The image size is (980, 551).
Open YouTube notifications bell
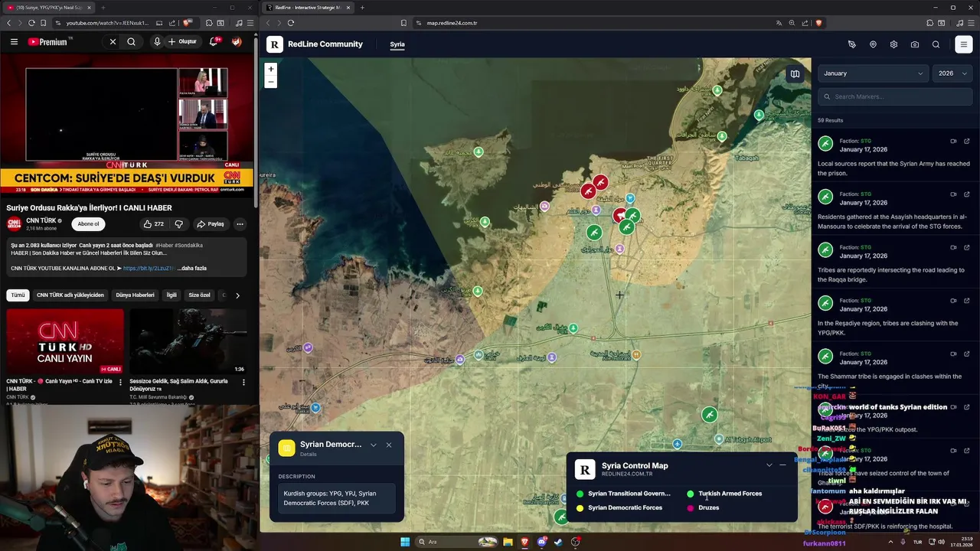coord(214,42)
